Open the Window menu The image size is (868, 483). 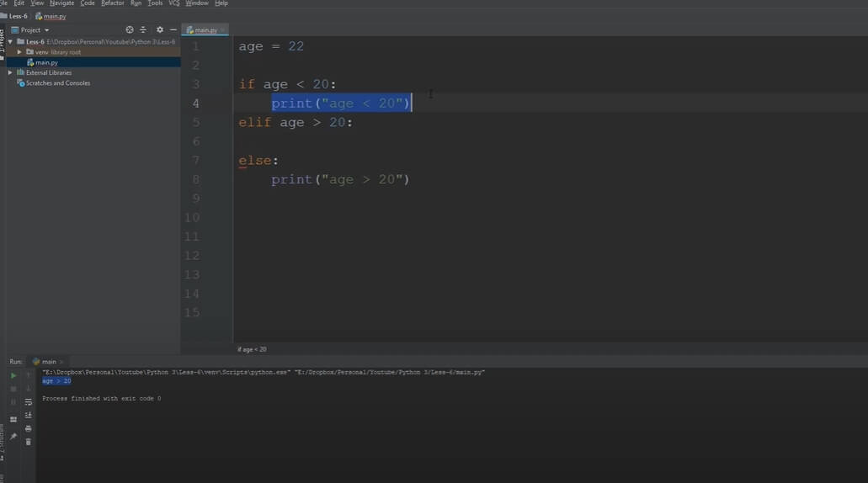coord(197,3)
